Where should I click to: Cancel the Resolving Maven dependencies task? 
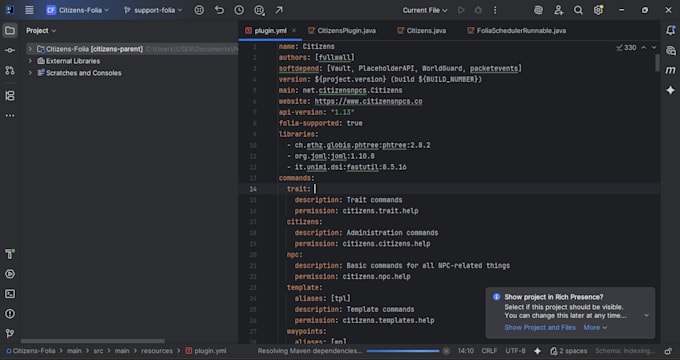(446, 351)
